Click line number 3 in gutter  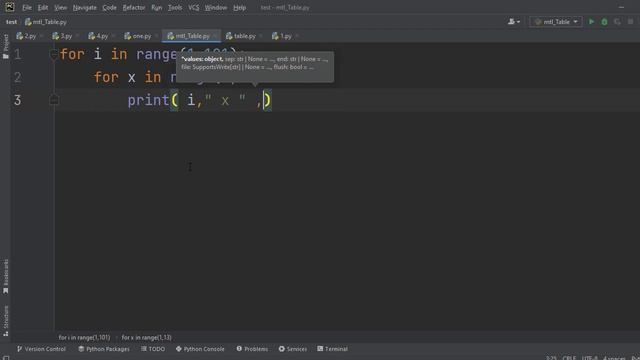18,100
